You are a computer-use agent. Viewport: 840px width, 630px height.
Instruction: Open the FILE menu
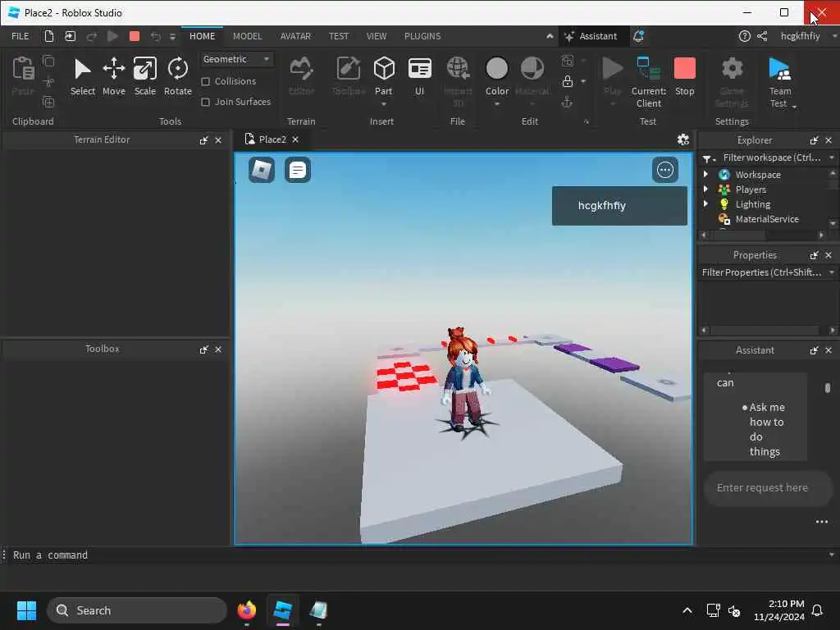[x=21, y=36]
